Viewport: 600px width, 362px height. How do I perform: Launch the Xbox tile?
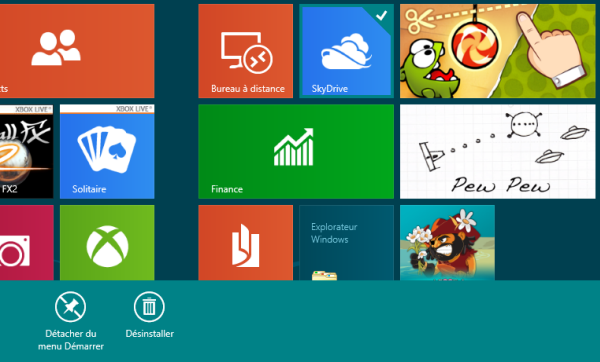click(x=107, y=243)
